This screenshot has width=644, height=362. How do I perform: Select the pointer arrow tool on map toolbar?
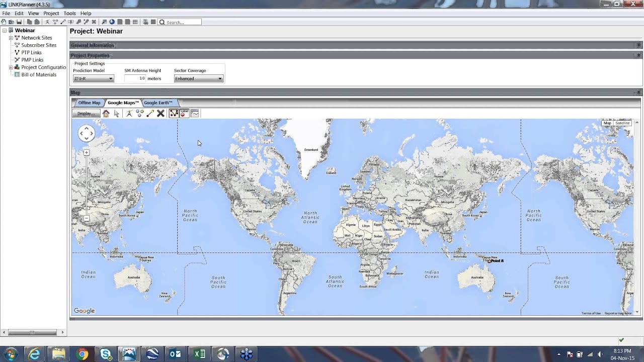click(117, 114)
